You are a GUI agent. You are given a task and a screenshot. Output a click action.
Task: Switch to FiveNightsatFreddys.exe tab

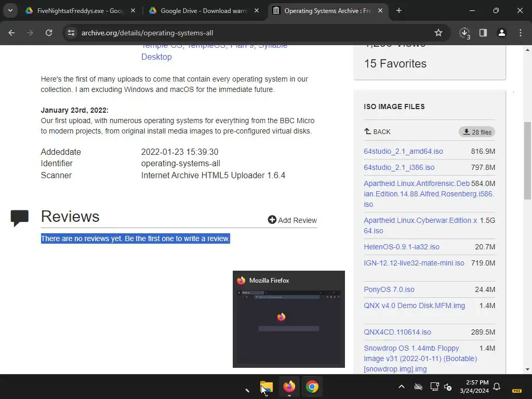(x=79, y=10)
